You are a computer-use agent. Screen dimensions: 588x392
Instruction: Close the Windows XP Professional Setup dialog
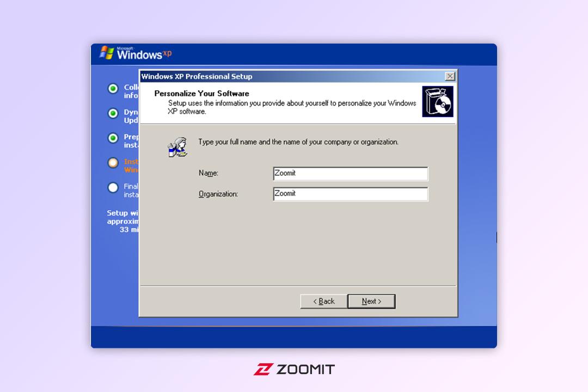pyautogui.click(x=450, y=77)
